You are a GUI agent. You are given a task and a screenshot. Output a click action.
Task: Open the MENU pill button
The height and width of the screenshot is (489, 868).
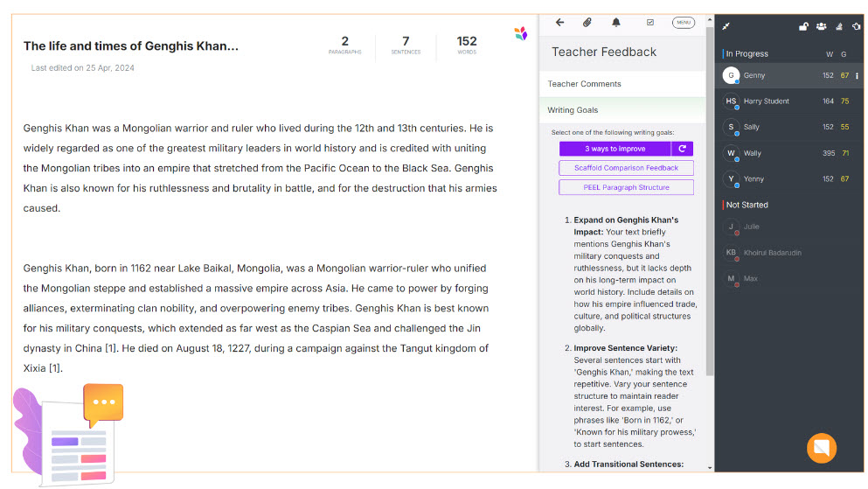[x=684, y=23]
